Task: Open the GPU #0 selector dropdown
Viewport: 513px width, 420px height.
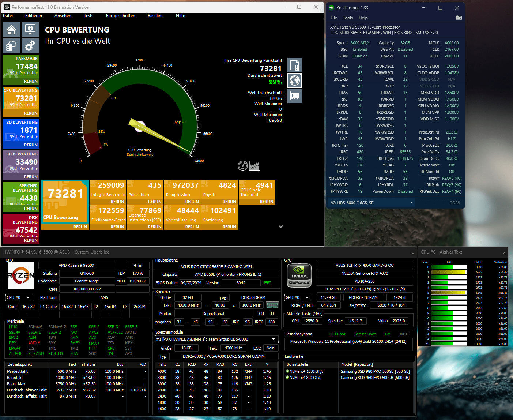Action: 298,297
